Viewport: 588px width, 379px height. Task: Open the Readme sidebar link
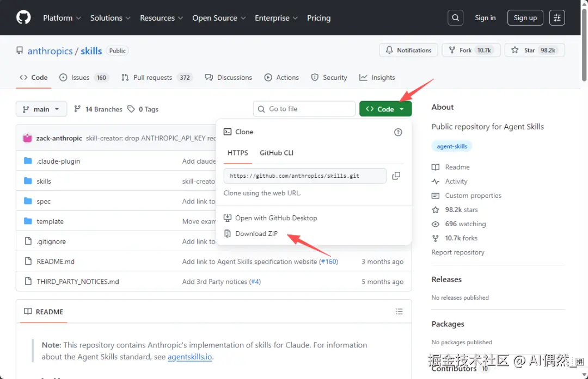pyautogui.click(x=451, y=167)
